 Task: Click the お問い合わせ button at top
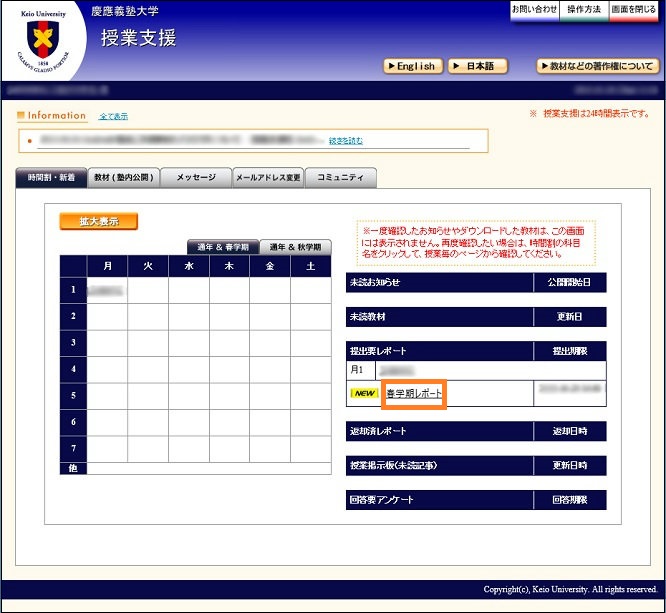click(534, 9)
